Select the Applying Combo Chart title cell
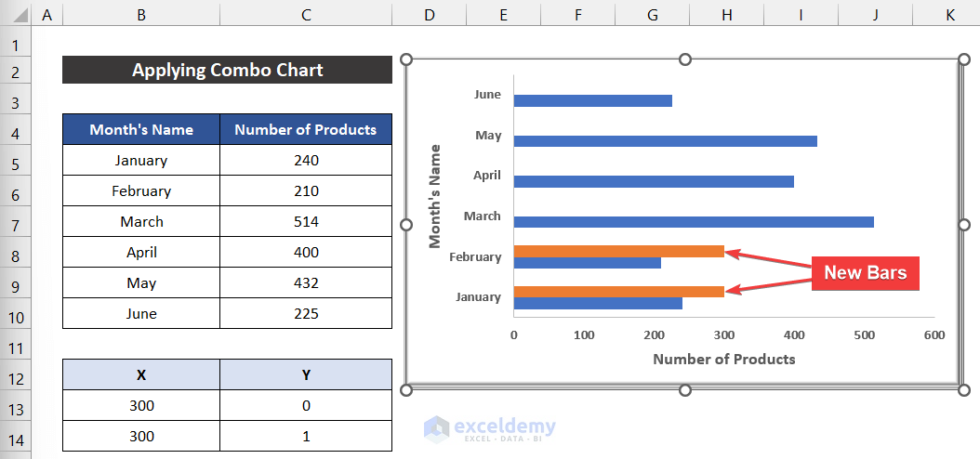Screen dimensions: 980x459 click(227, 70)
